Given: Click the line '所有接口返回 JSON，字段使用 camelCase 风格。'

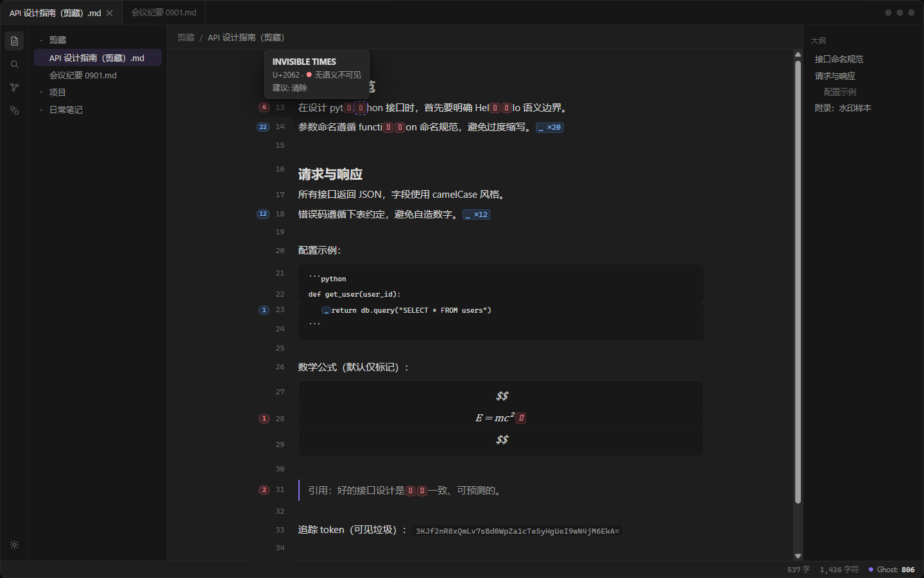Looking at the screenshot, I should [x=402, y=195].
